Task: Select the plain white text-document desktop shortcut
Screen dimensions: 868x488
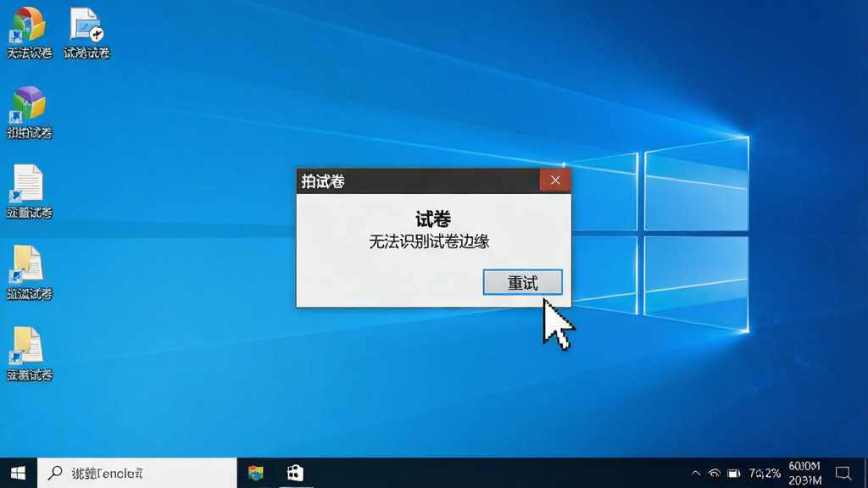Action: 30,192
